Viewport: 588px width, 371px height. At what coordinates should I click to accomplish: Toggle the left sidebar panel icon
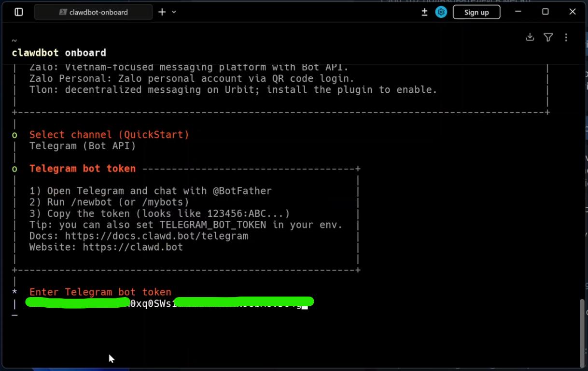click(19, 12)
